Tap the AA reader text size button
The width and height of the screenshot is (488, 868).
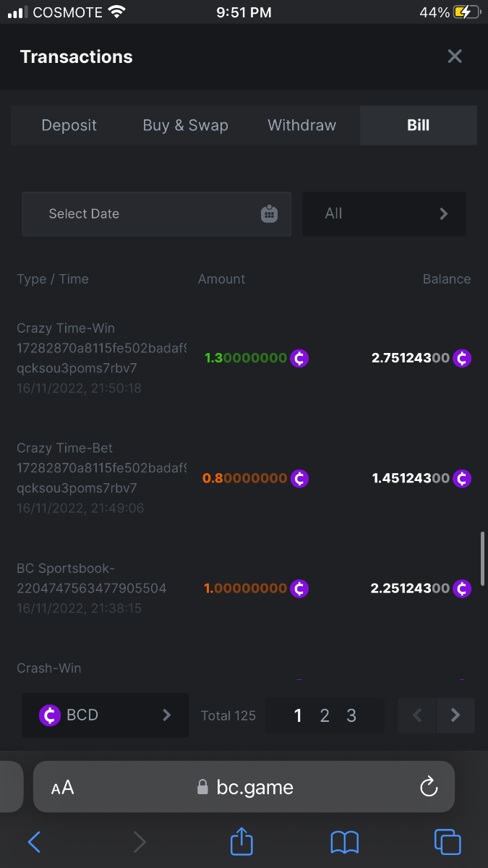(x=63, y=787)
